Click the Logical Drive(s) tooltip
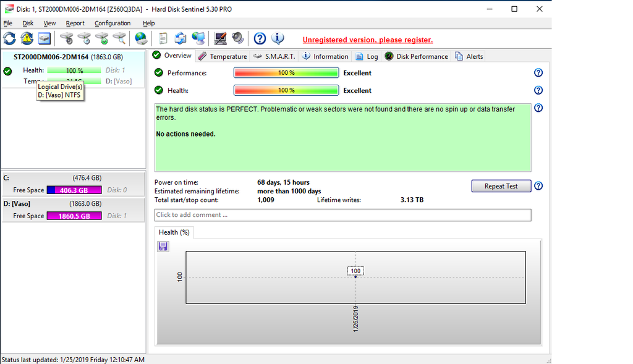This screenshot has height=364, width=633. (x=60, y=91)
